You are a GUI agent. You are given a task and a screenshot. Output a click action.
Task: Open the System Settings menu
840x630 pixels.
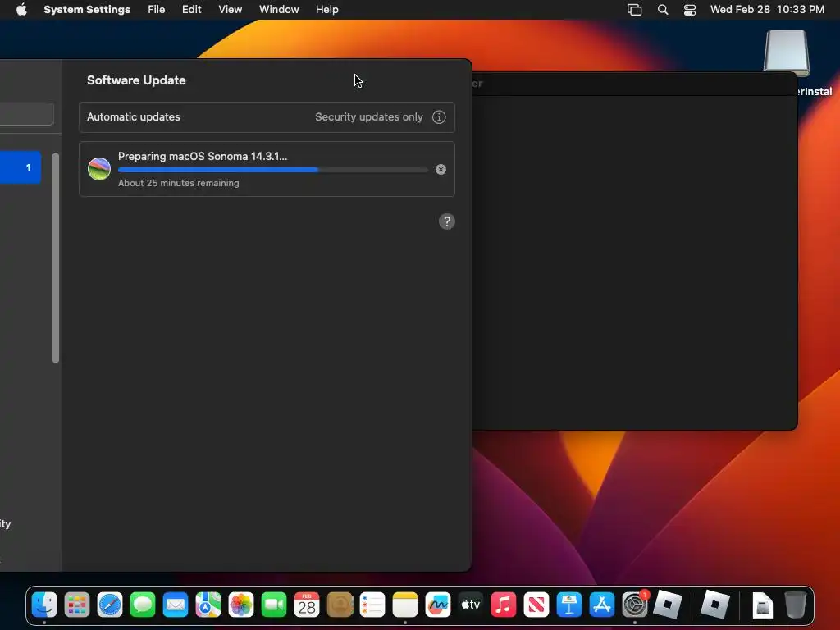point(87,10)
